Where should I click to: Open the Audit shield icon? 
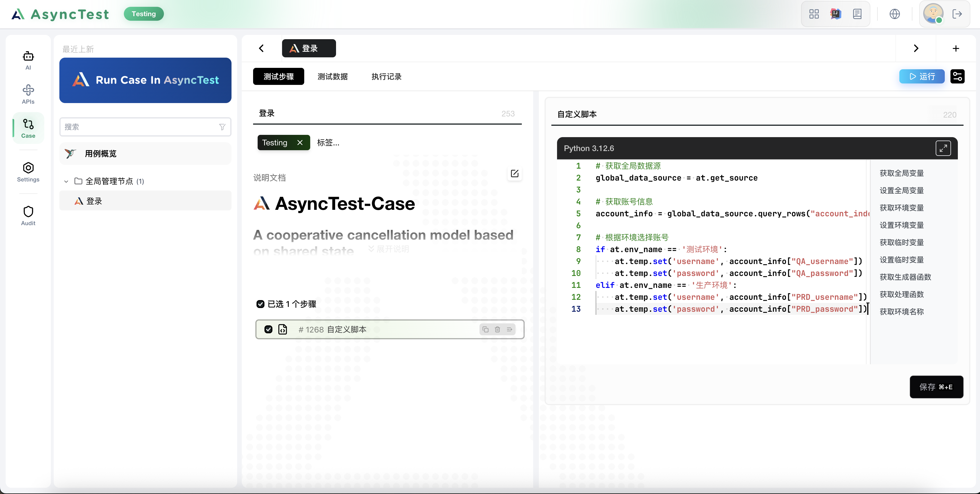point(28,215)
